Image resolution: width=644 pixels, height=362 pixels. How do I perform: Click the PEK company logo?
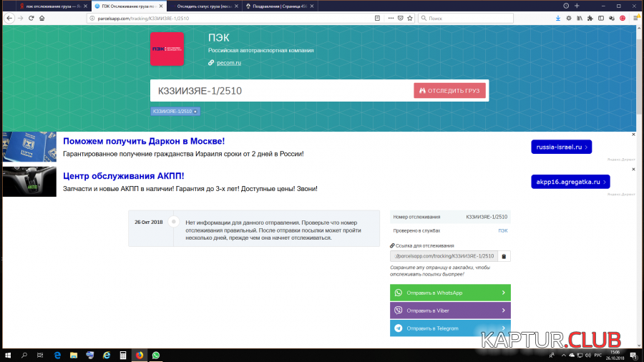pyautogui.click(x=167, y=49)
